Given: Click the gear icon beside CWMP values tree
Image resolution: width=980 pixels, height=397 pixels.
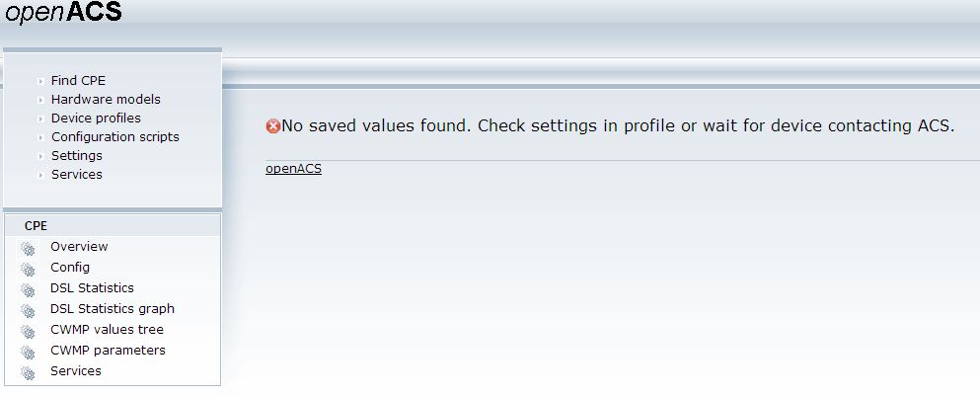Looking at the screenshot, I should tap(28, 331).
